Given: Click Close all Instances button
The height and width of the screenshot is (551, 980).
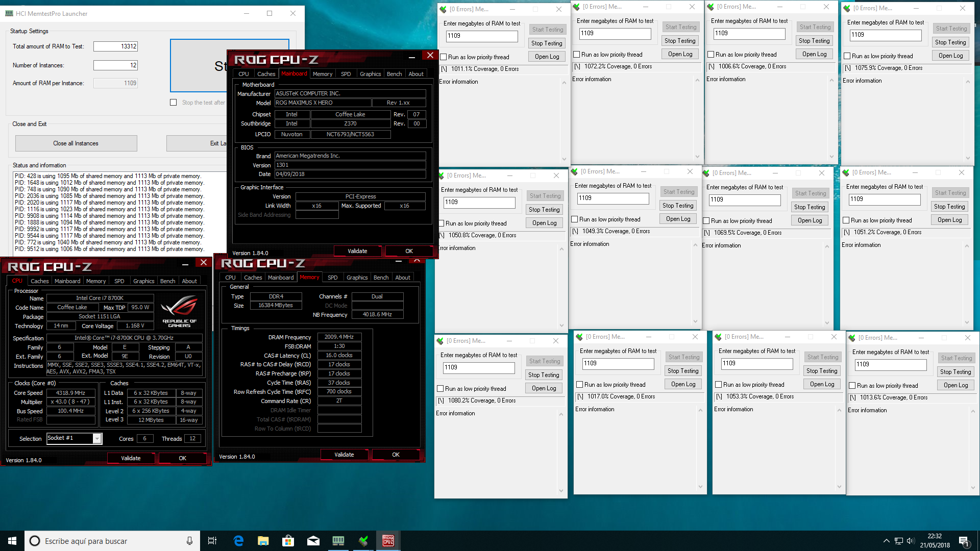Looking at the screenshot, I should coord(76,143).
